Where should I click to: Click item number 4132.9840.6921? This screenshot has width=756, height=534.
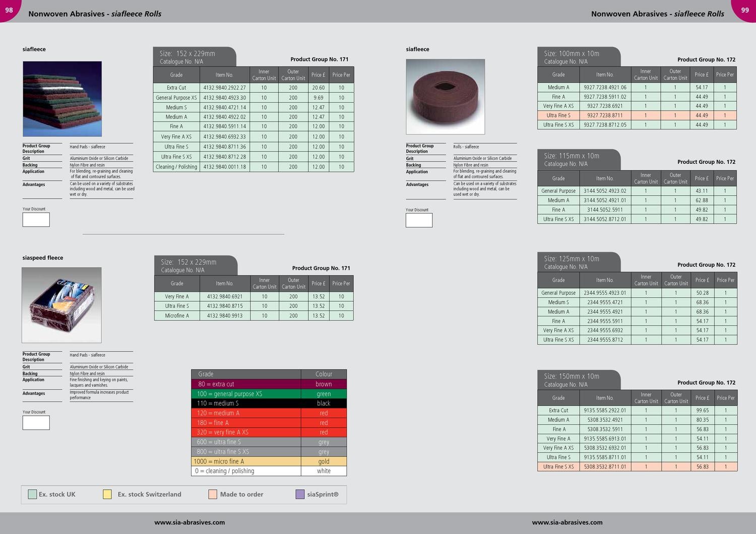click(225, 297)
